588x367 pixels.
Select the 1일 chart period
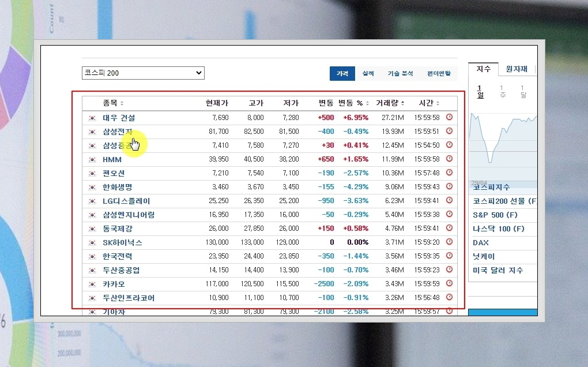[x=480, y=92]
